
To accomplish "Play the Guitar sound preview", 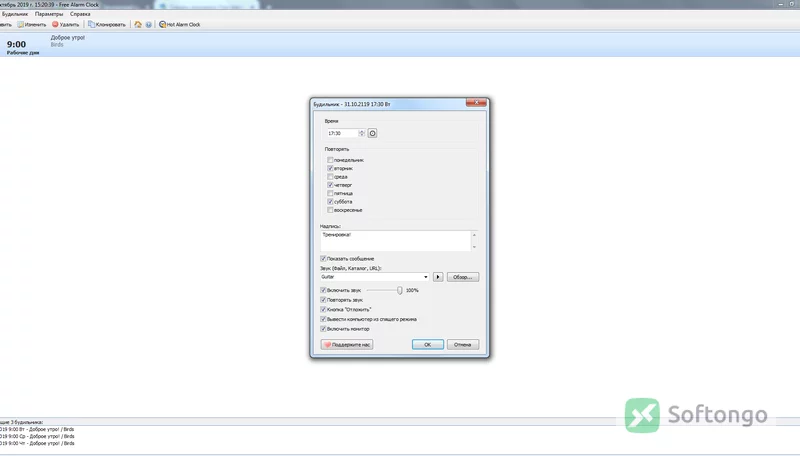I will 438,277.
